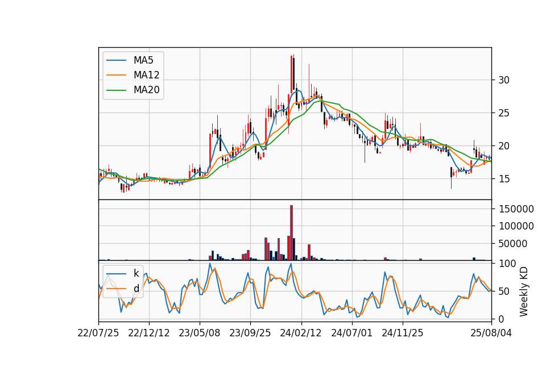Click the MA5 legend label
The width and height of the screenshot is (546, 392).
(143, 60)
